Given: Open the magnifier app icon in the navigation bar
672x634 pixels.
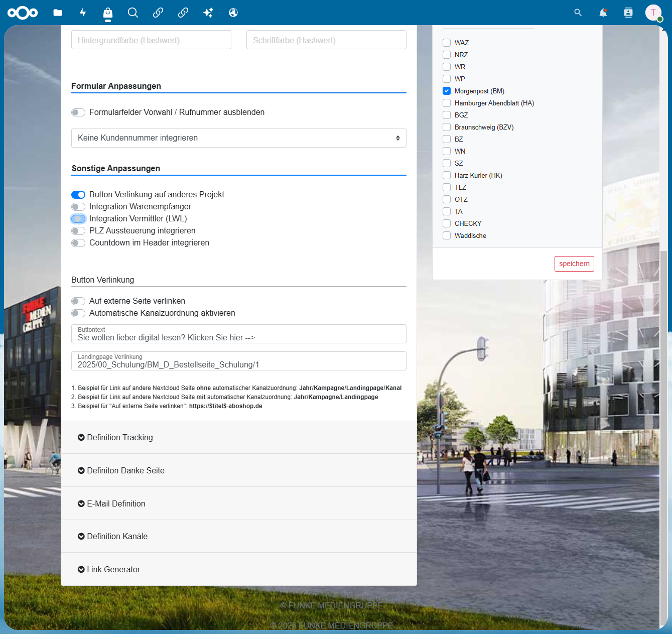Looking at the screenshot, I should point(133,13).
